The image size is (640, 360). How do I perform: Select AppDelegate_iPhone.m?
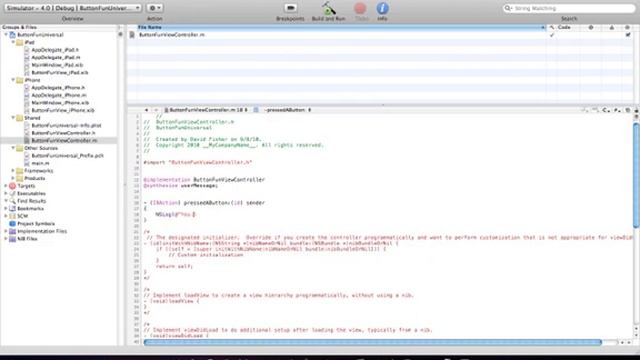point(59,95)
